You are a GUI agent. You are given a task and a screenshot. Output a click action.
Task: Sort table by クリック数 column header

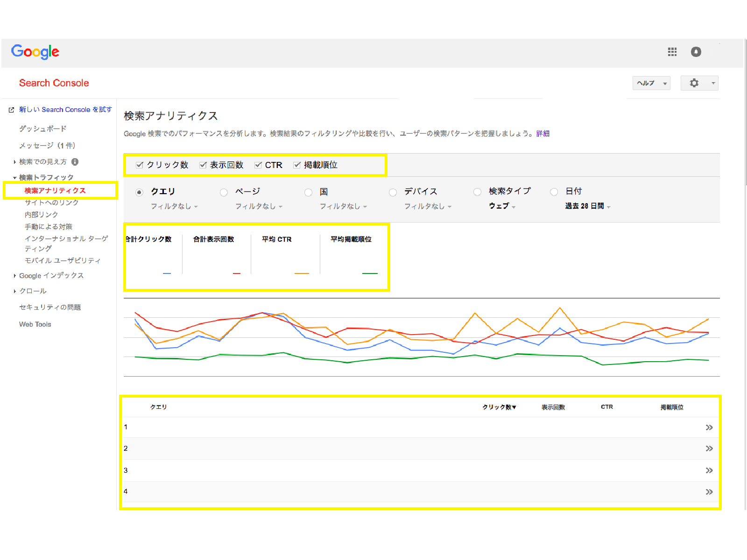click(x=499, y=407)
